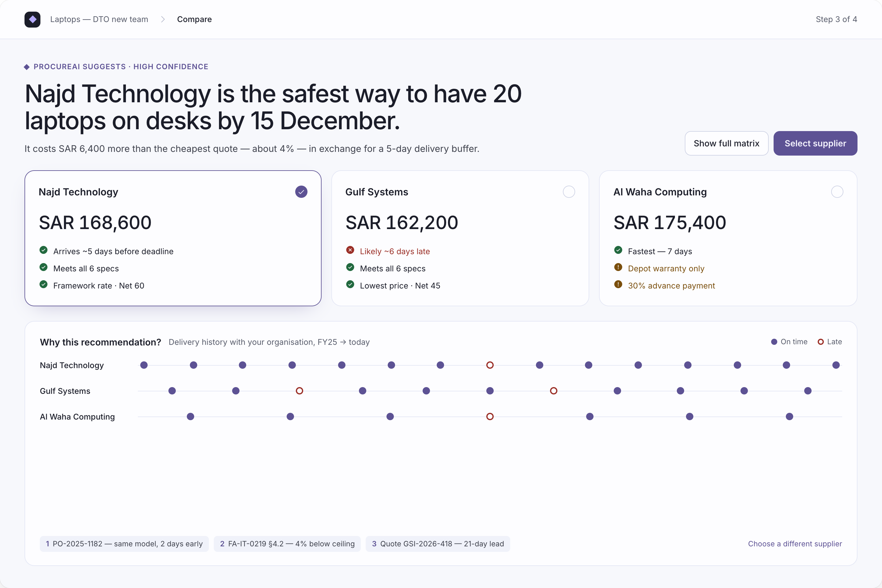Toggle the checked radio on Najd Technology card

(x=301, y=192)
